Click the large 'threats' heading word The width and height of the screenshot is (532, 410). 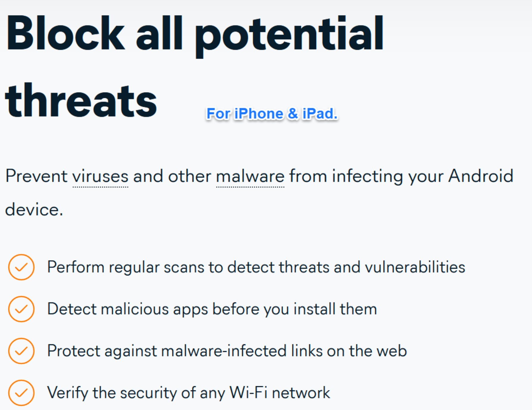pyautogui.click(x=81, y=101)
